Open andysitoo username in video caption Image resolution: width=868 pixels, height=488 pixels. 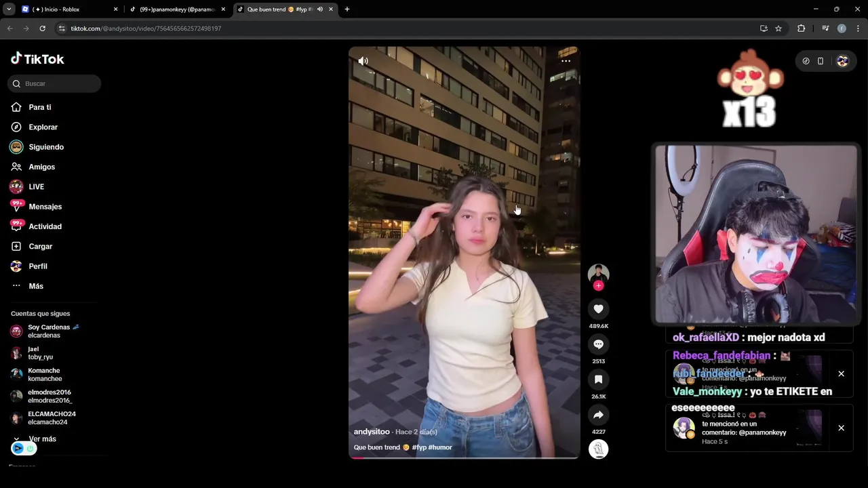372,432
